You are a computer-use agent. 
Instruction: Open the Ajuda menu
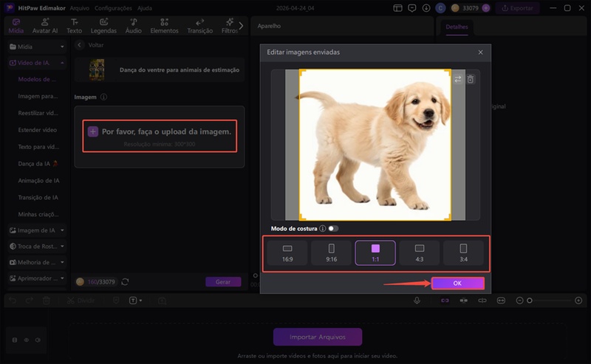(145, 8)
